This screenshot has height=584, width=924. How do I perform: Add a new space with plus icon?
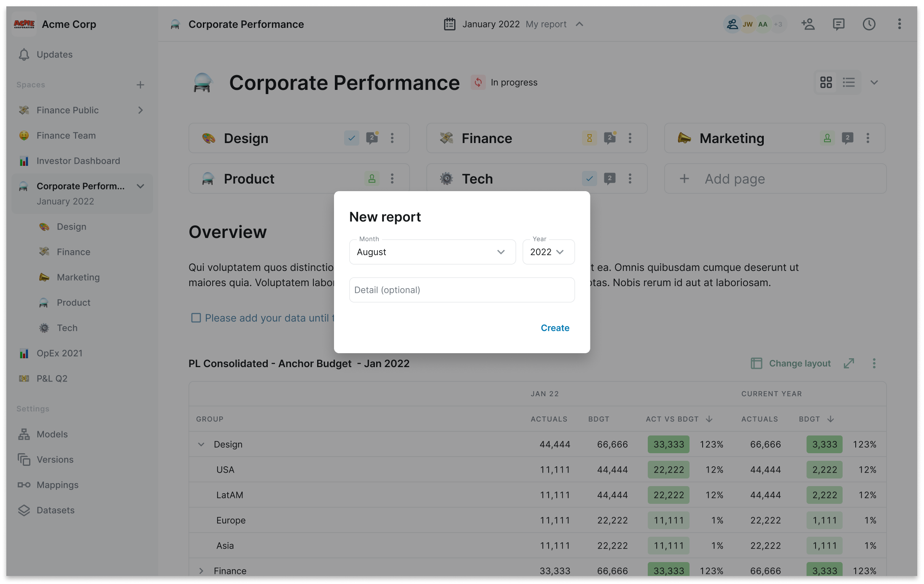pos(140,85)
